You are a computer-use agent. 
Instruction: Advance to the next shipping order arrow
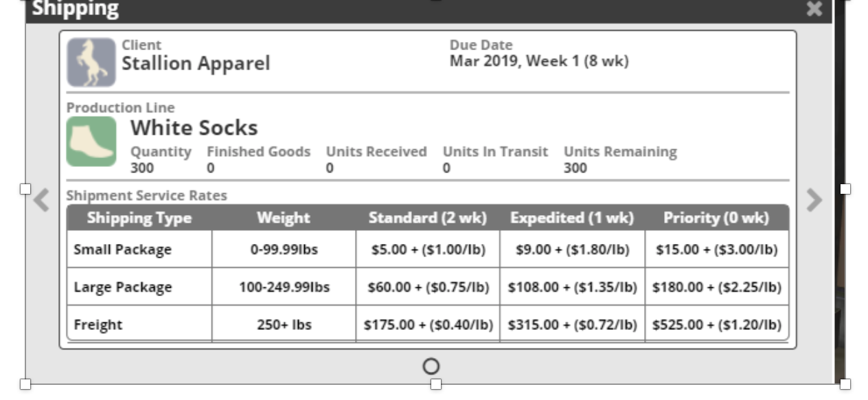(814, 200)
